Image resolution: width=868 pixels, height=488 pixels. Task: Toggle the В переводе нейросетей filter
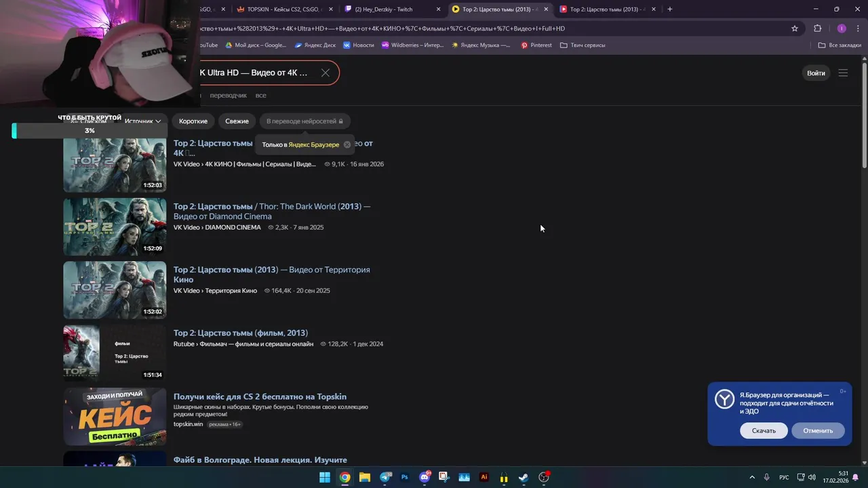pyautogui.click(x=304, y=121)
